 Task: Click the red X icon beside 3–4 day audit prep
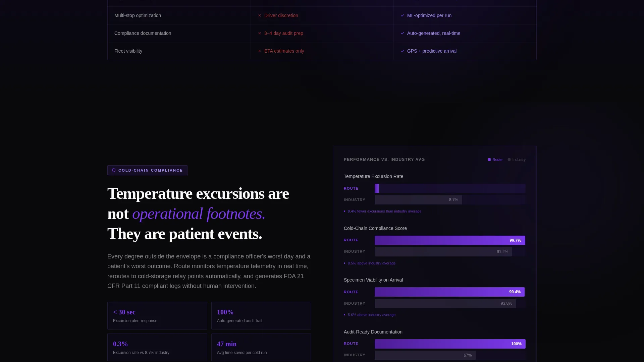click(260, 33)
